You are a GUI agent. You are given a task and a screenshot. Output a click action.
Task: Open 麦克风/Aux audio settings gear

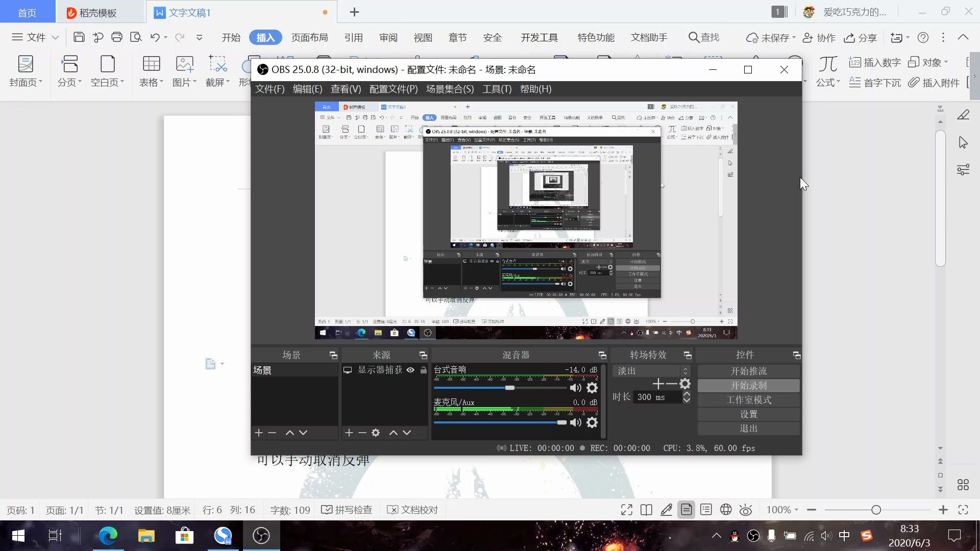[x=592, y=422]
